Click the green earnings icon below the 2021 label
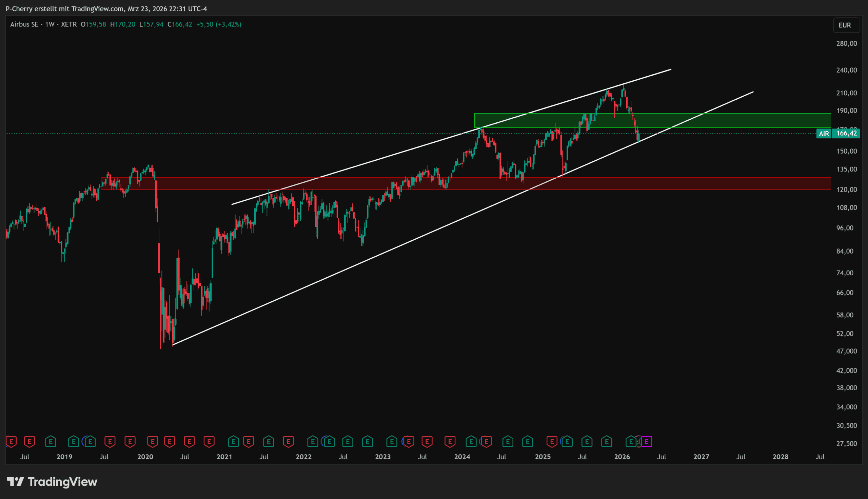868x499 pixels. (x=233, y=441)
